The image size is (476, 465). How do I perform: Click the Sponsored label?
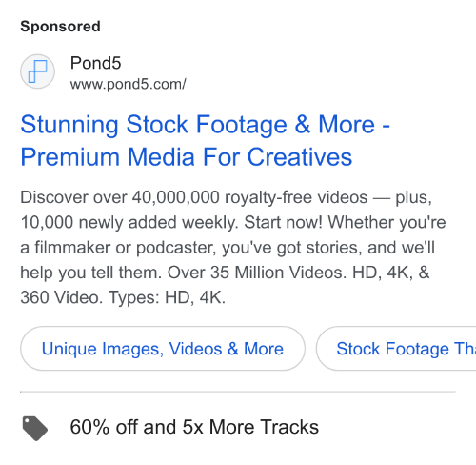[60, 26]
